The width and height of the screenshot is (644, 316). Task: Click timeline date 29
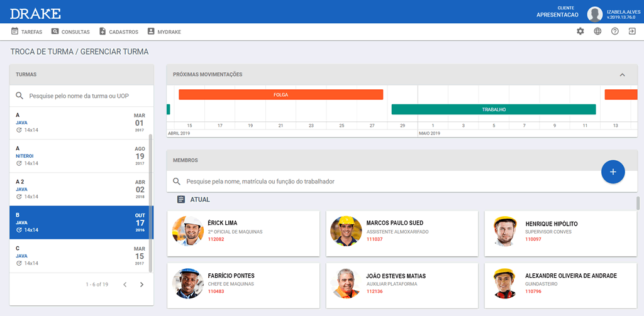402,125
